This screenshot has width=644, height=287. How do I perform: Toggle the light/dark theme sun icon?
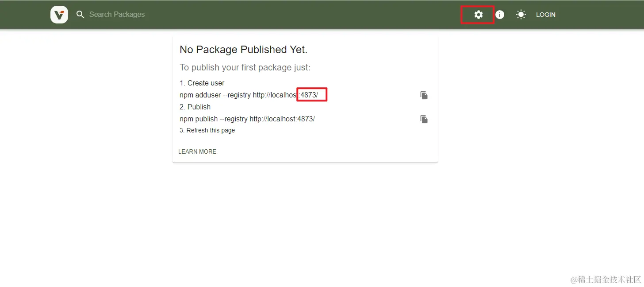[521, 15]
